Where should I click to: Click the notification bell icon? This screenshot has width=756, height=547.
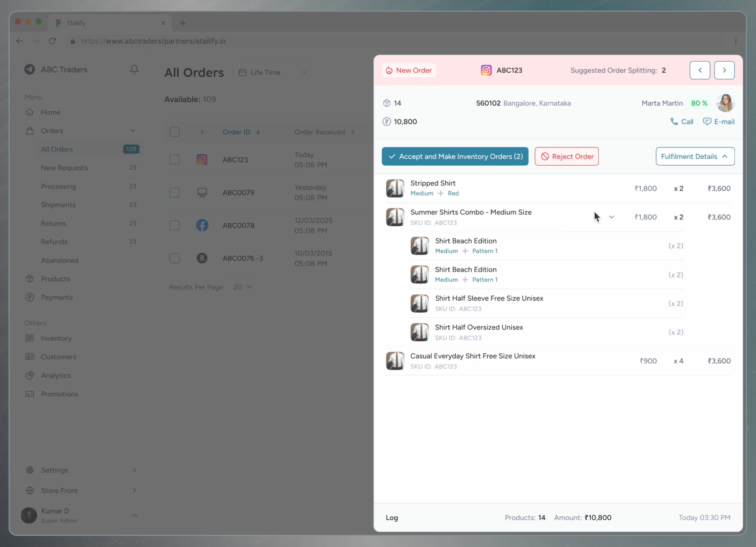(x=134, y=69)
